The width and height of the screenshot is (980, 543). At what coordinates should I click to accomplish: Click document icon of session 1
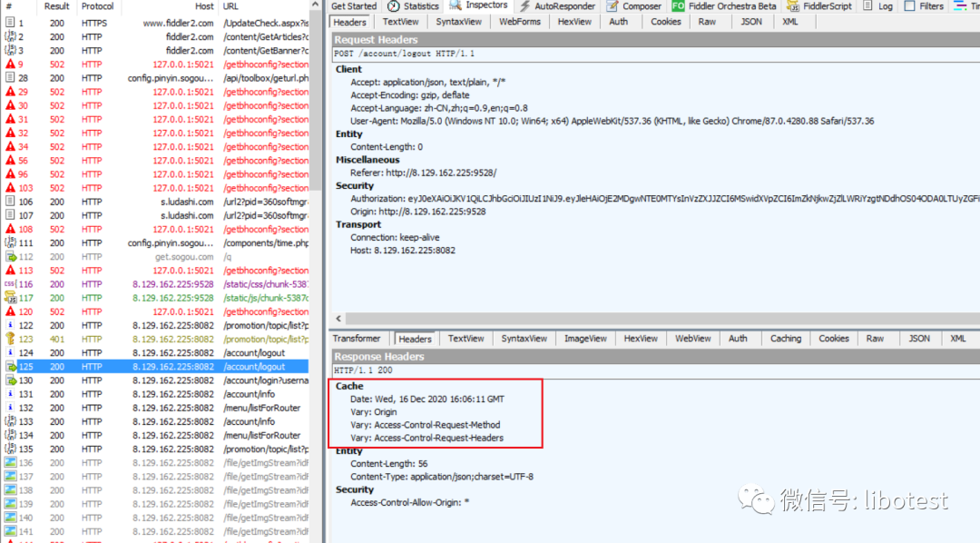(10, 23)
